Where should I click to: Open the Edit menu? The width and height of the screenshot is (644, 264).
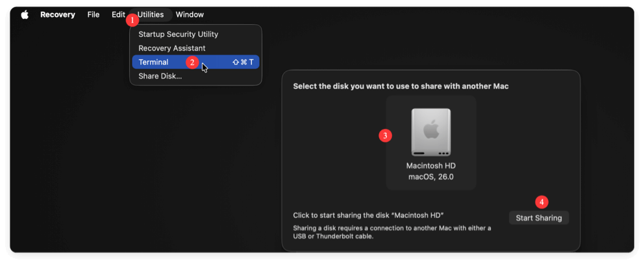point(118,15)
